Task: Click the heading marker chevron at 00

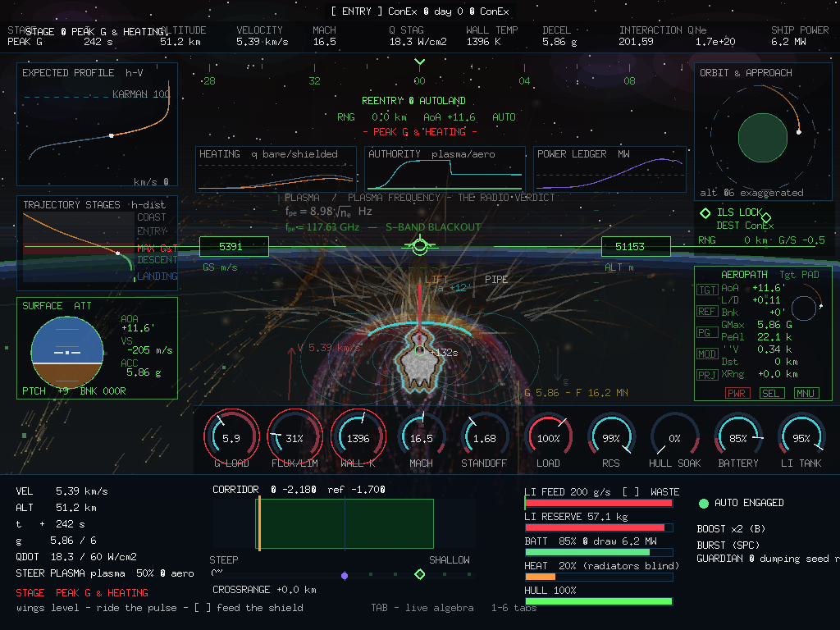Action: click(420, 62)
